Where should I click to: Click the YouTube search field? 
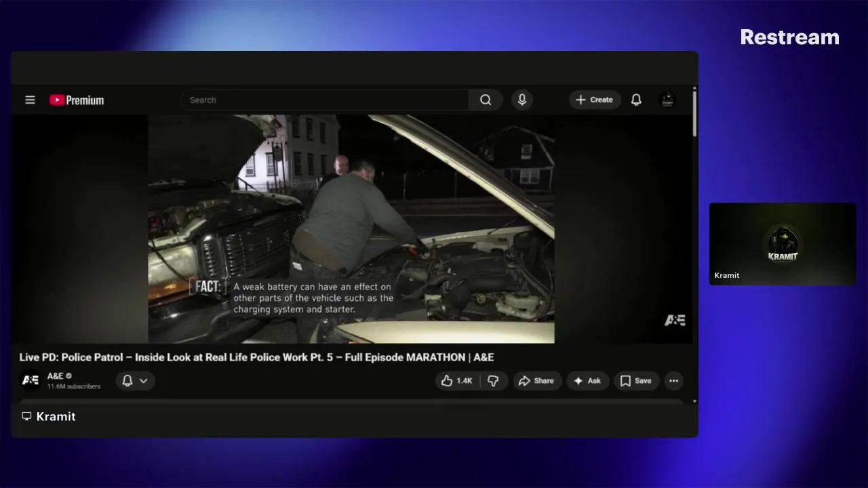coord(325,100)
